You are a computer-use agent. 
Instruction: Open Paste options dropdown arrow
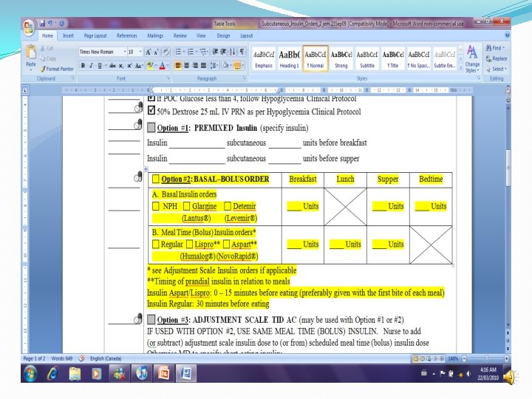pyautogui.click(x=31, y=69)
